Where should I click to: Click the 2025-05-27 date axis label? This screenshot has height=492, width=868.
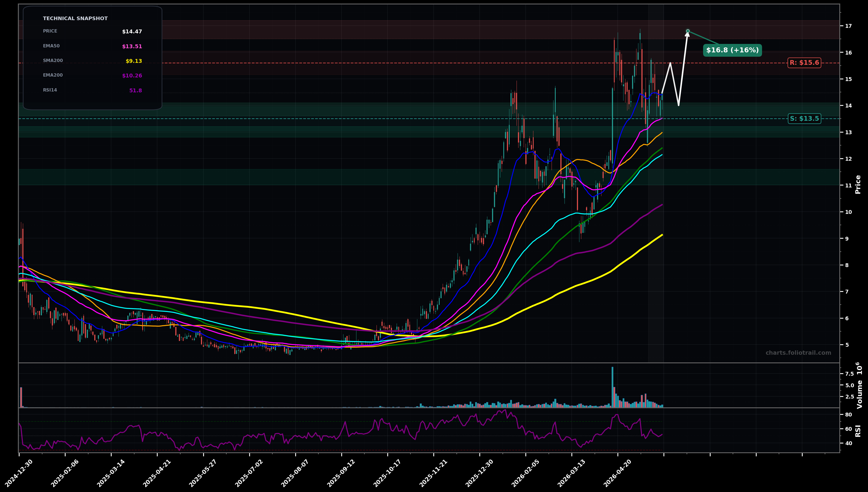pyautogui.click(x=203, y=473)
